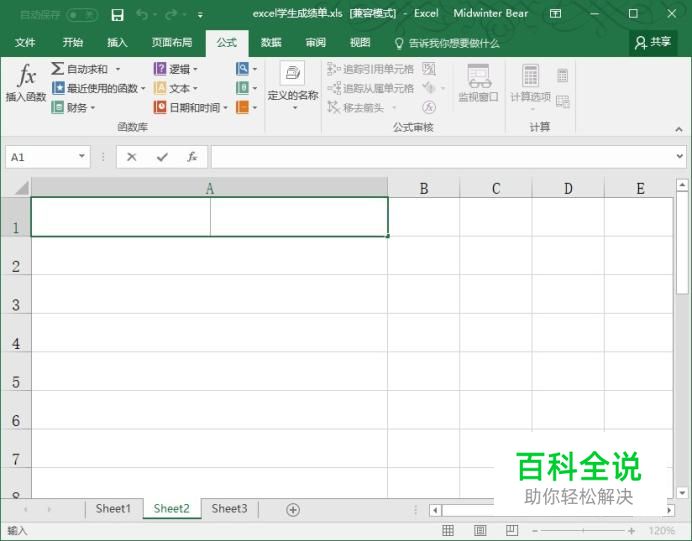Click the Save icon in title bar
The width and height of the screenshot is (692, 541).
coord(117,15)
